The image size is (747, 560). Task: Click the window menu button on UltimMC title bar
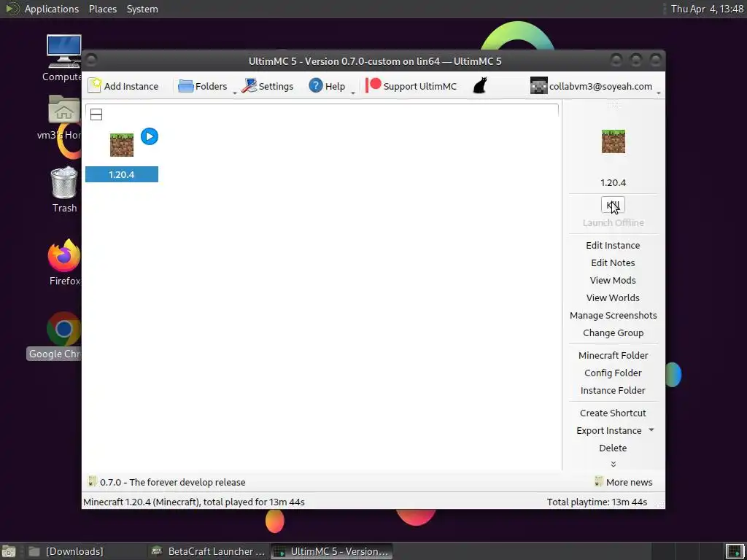[x=91, y=61]
